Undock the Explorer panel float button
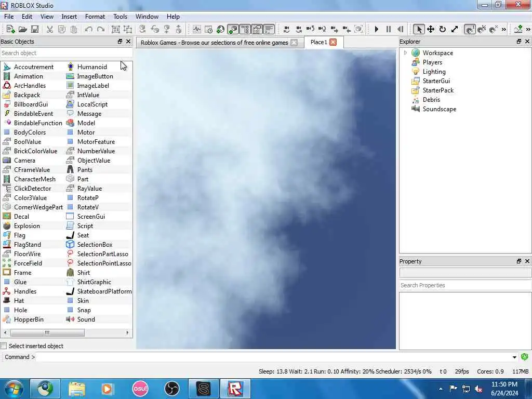The width and height of the screenshot is (532, 399). 519,42
